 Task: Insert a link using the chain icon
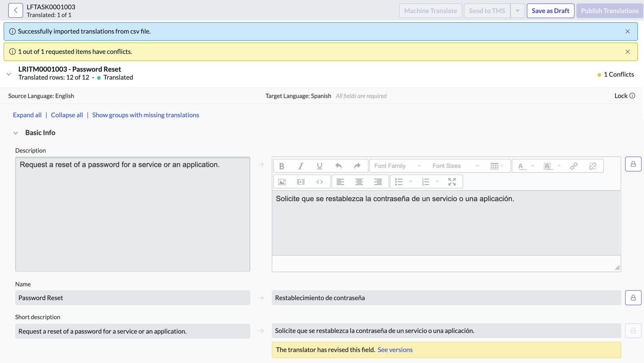pos(574,166)
